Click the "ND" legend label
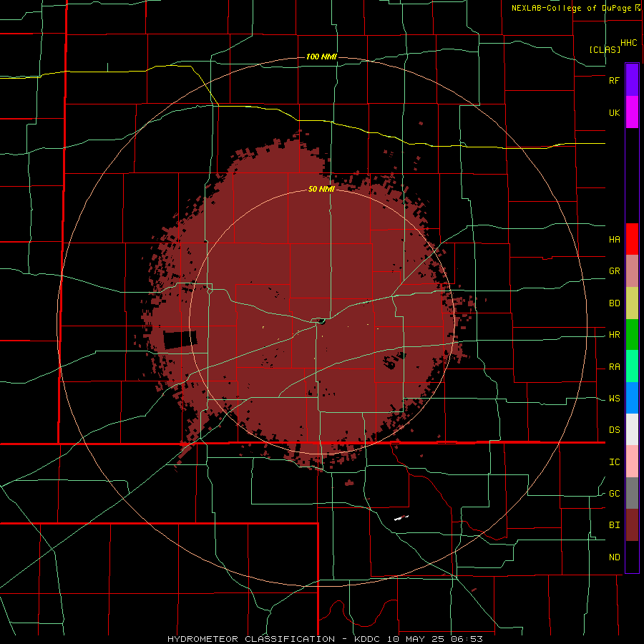The height and width of the screenshot is (644, 644). coord(614,557)
